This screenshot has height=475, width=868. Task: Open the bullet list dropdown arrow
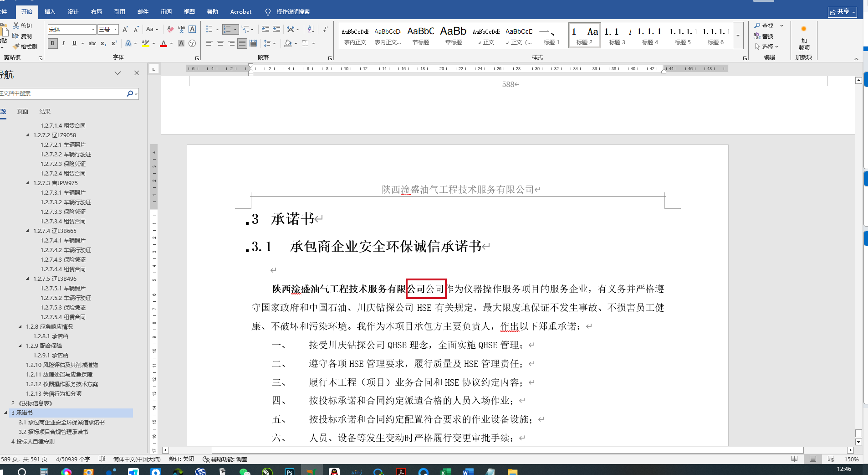click(x=217, y=29)
